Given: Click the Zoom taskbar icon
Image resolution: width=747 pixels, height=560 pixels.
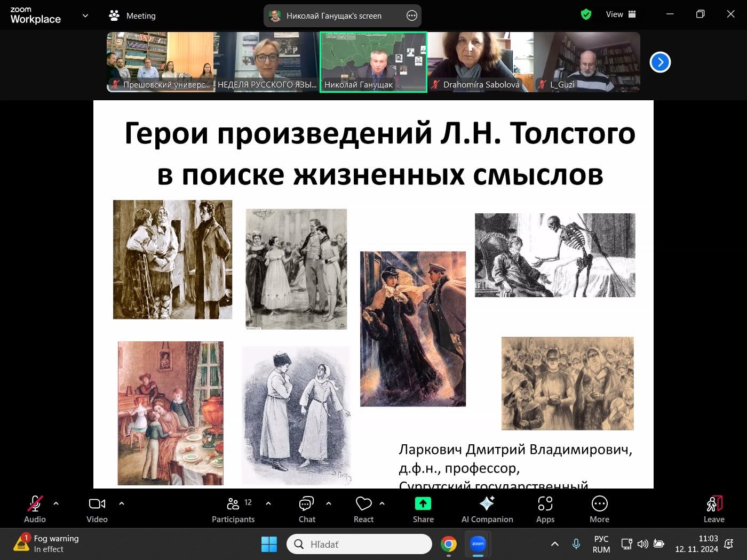Looking at the screenshot, I should pyautogui.click(x=478, y=544).
